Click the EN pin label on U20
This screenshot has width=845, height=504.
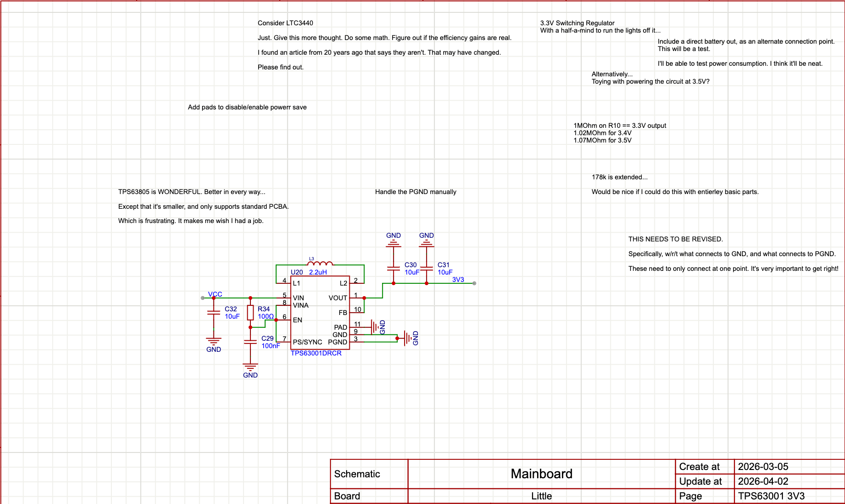pos(297,320)
